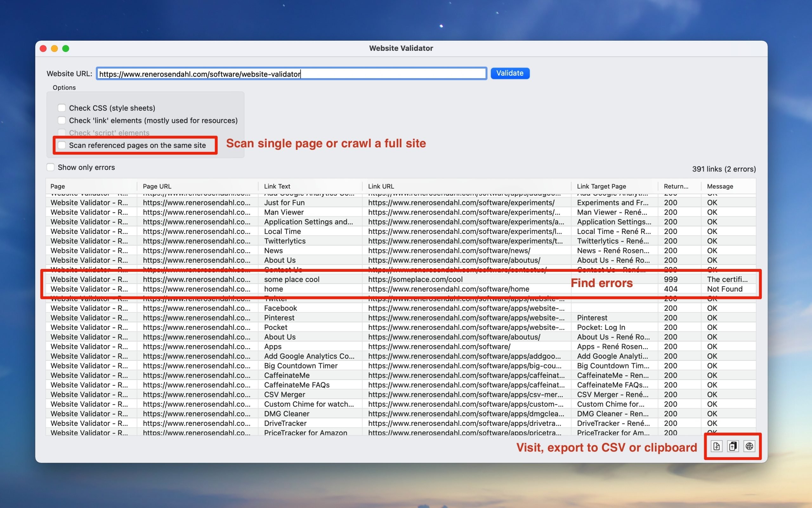Click the .../apps/big-cou... link URL
This screenshot has height=508, width=812.
click(x=465, y=365)
